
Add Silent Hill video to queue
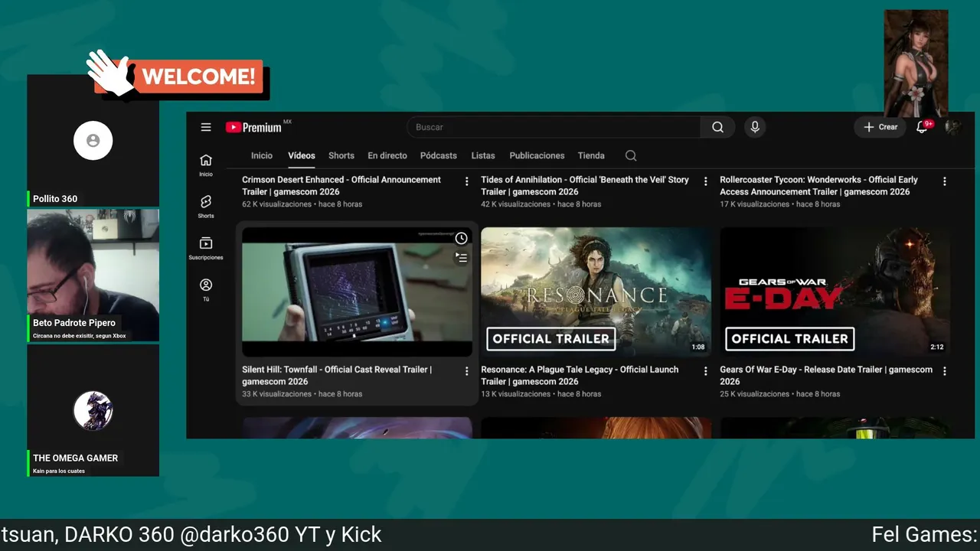[461, 258]
